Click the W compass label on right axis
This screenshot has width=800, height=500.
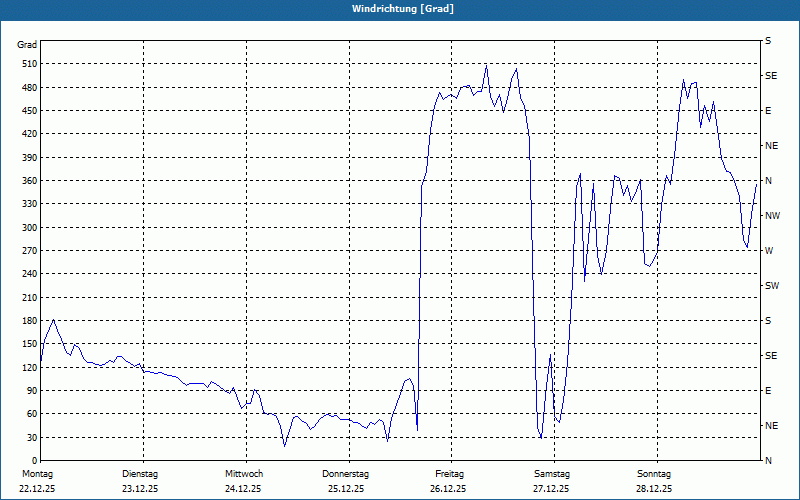click(x=768, y=251)
